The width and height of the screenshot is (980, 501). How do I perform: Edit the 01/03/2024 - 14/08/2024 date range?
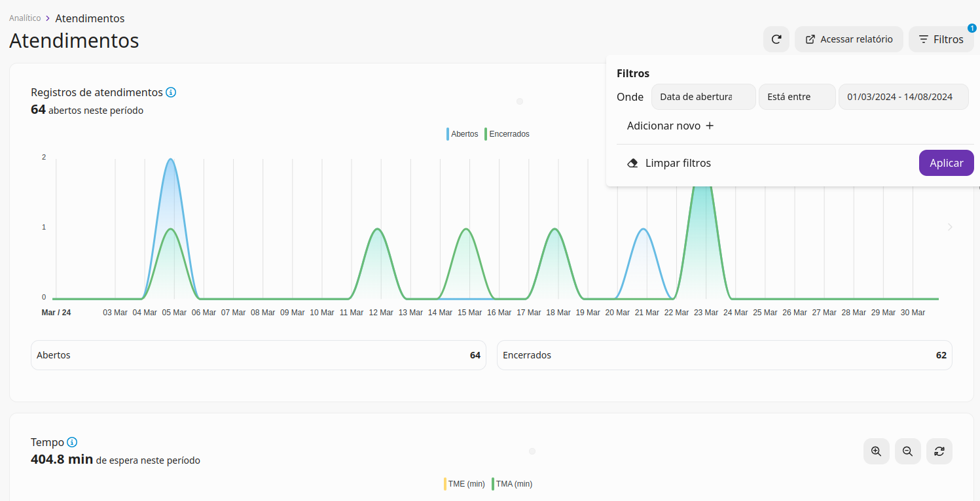904,97
